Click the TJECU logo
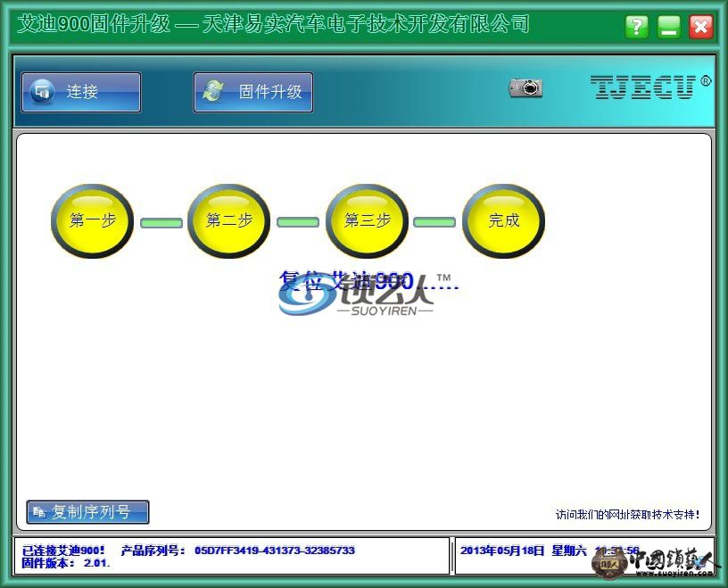The image size is (728, 588). [x=650, y=87]
